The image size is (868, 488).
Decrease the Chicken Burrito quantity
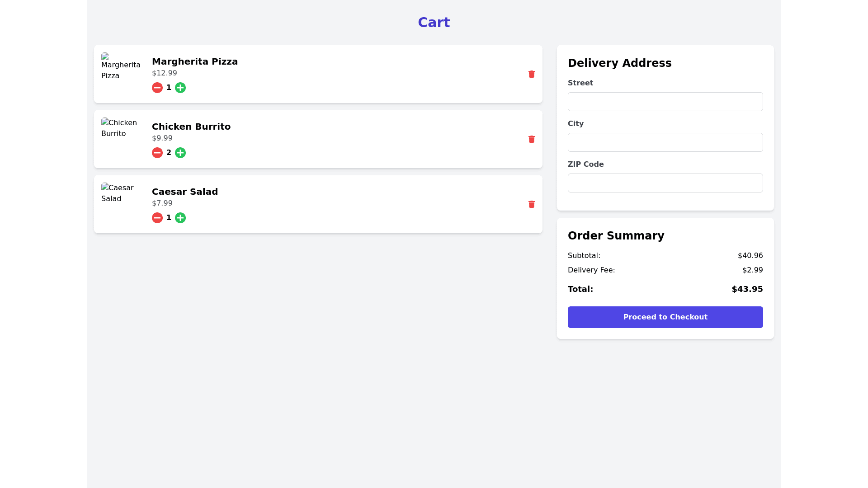click(157, 152)
